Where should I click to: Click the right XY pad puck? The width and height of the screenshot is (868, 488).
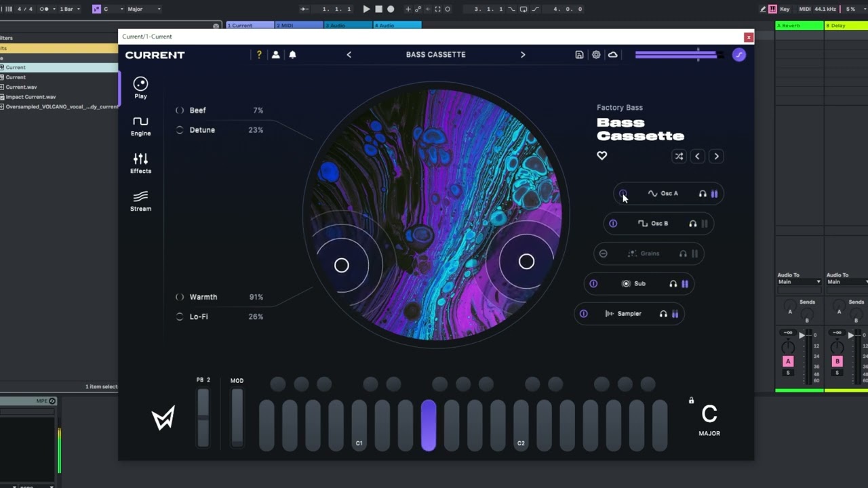[526, 262]
